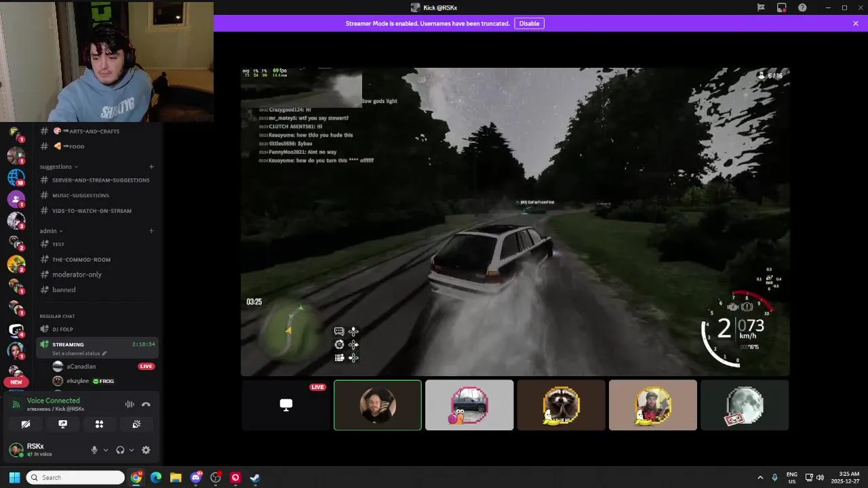Open noise suppression waveform icon
Image resolution: width=868 pixels, height=488 pixels.
[x=129, y=405]
